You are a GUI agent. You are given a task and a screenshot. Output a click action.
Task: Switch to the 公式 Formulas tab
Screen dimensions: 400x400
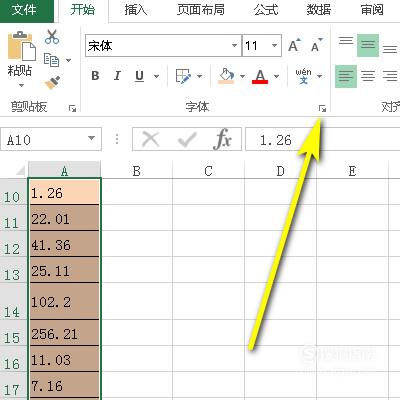point(266,10)
